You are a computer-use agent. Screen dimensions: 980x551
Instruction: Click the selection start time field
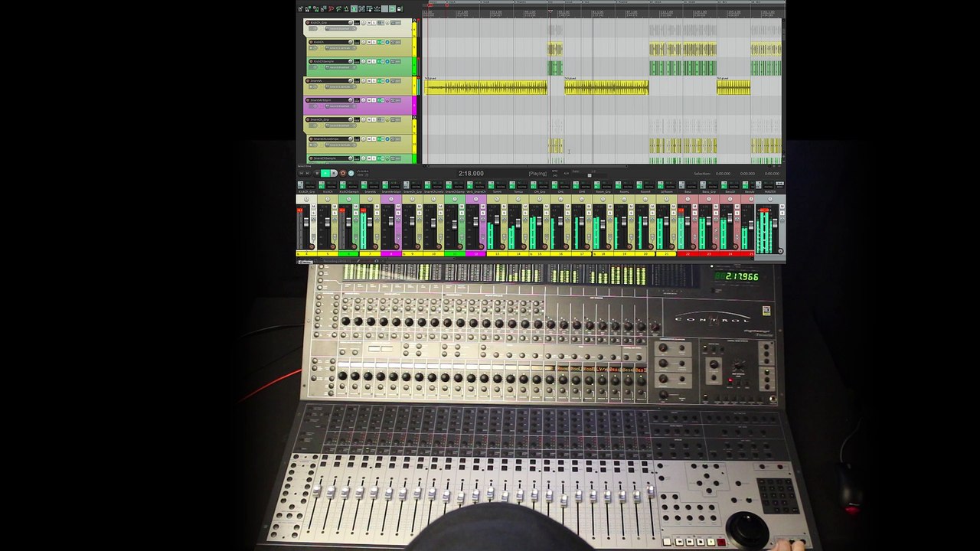[723, 174]
